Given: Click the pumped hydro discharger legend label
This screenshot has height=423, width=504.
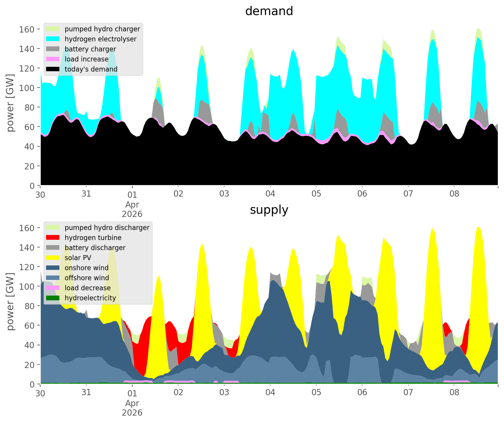Looking at the screenshot, I should click(x=107, y=228).
